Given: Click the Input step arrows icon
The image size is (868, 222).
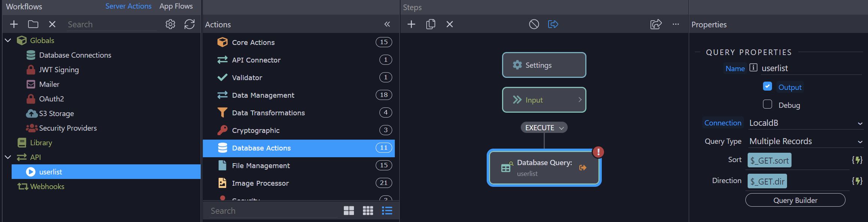Looking at the screenshot, I should (517, 100).
